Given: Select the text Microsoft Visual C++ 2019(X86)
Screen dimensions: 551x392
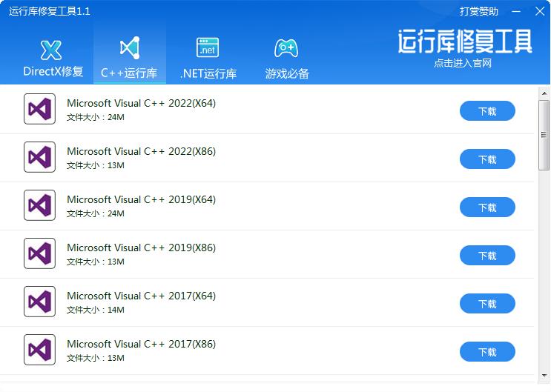Looking at the screenshot, I should click(141, 248).
